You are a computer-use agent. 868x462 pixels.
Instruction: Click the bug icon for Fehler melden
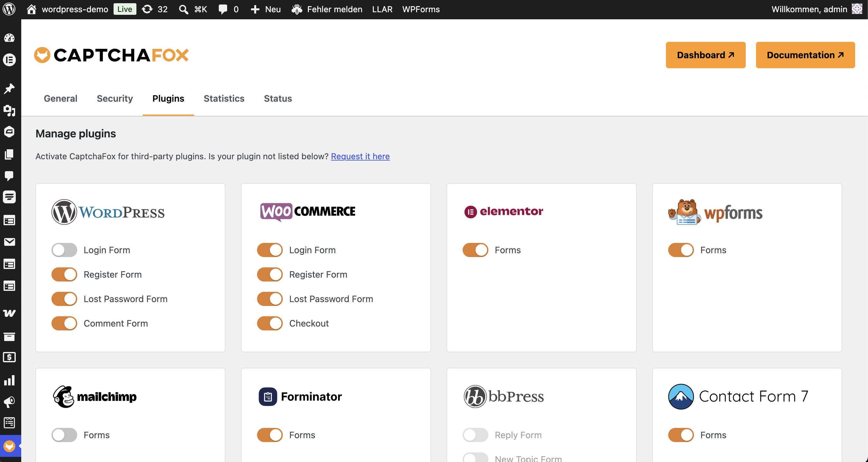click(297, 9)
